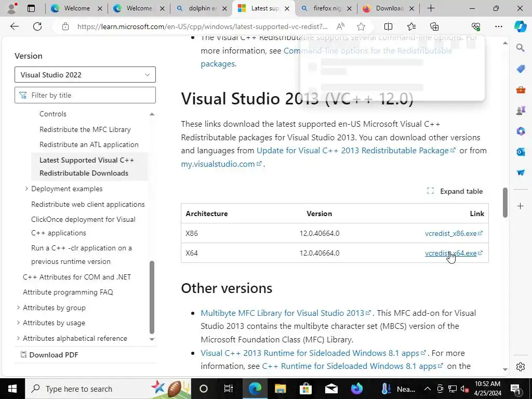Show hidden system tray icons chevron
This screenshot has width=532, height=399.
(428, 389)
